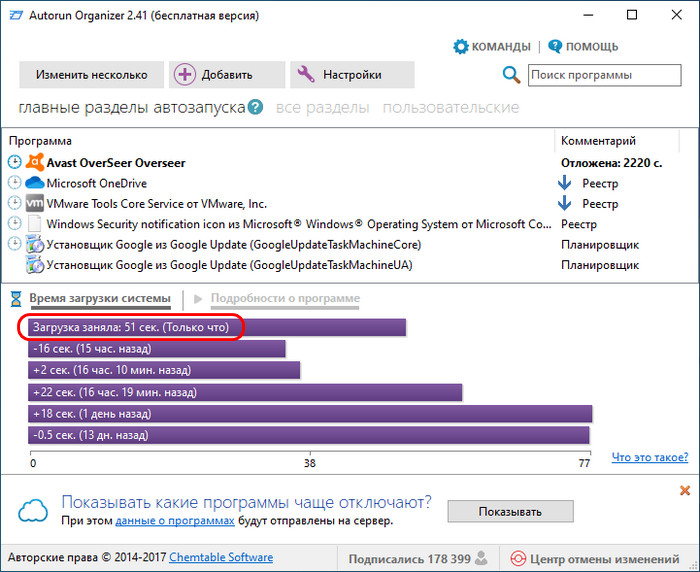Click the question mark next to главные разделы автозапуска

pyautogui.click(x=255, y=107)
